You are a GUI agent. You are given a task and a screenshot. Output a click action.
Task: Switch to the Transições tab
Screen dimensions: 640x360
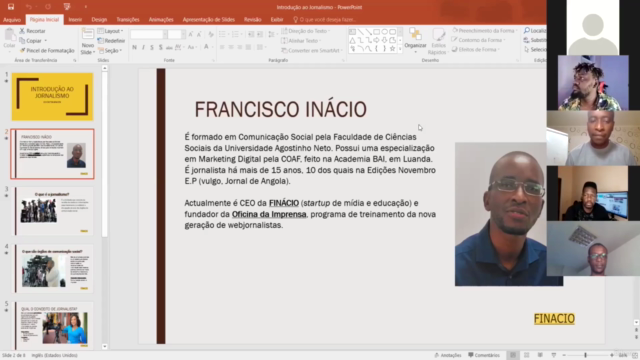(128, 20)
